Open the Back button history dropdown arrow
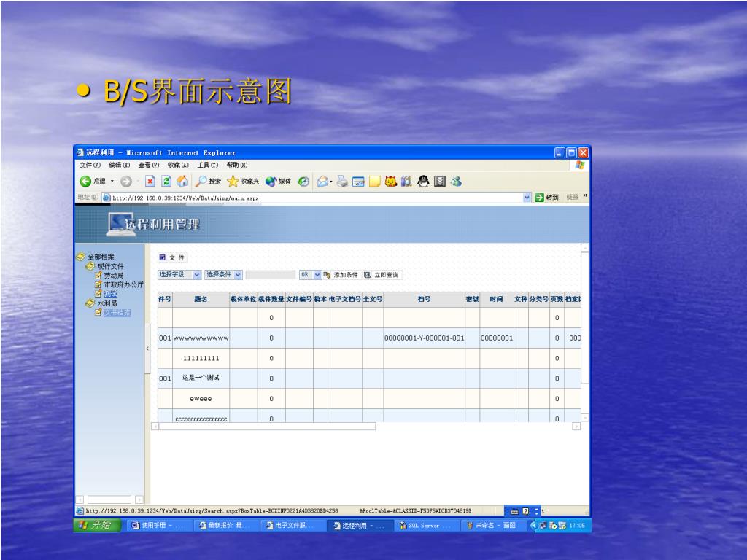 [x=112, y=182]
